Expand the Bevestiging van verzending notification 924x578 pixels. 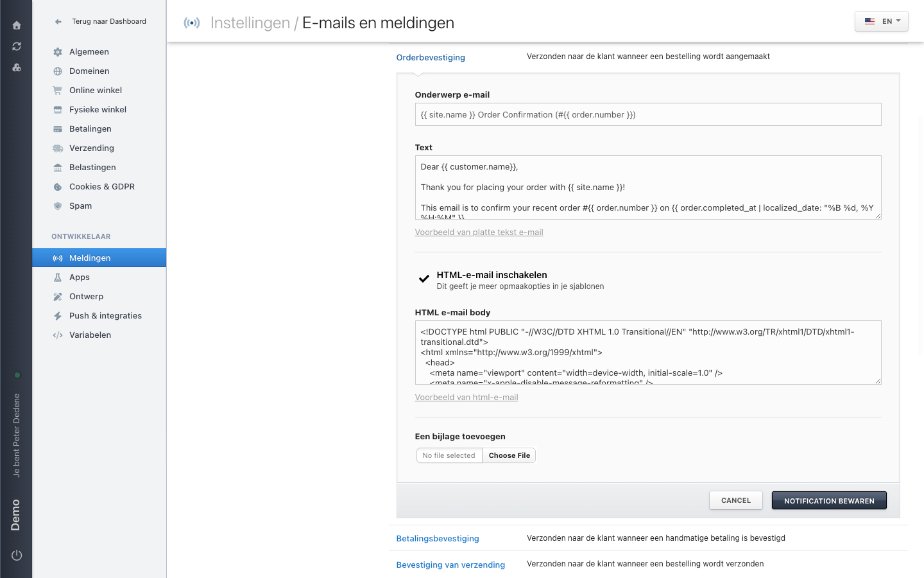(x=450, y=565)
